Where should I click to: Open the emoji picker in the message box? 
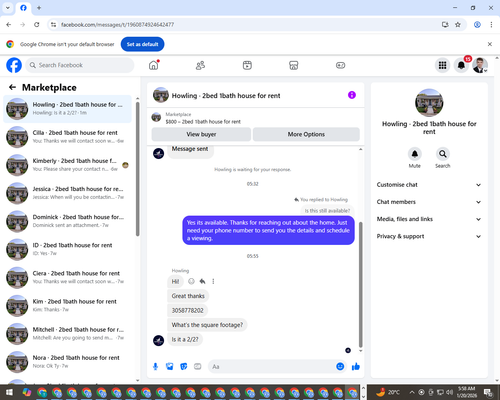(340, 367)
